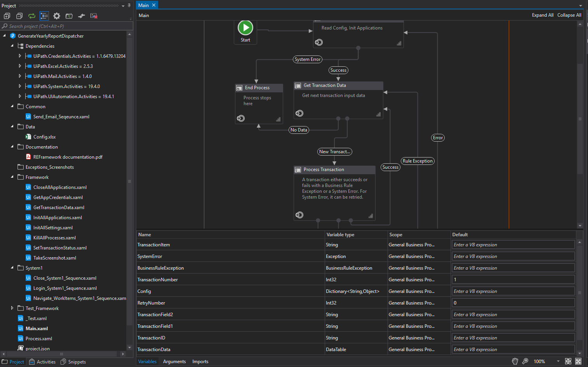Expand the Test_Framework folder
This screenshot has height=367, width=588.
(x=12, y=308)
